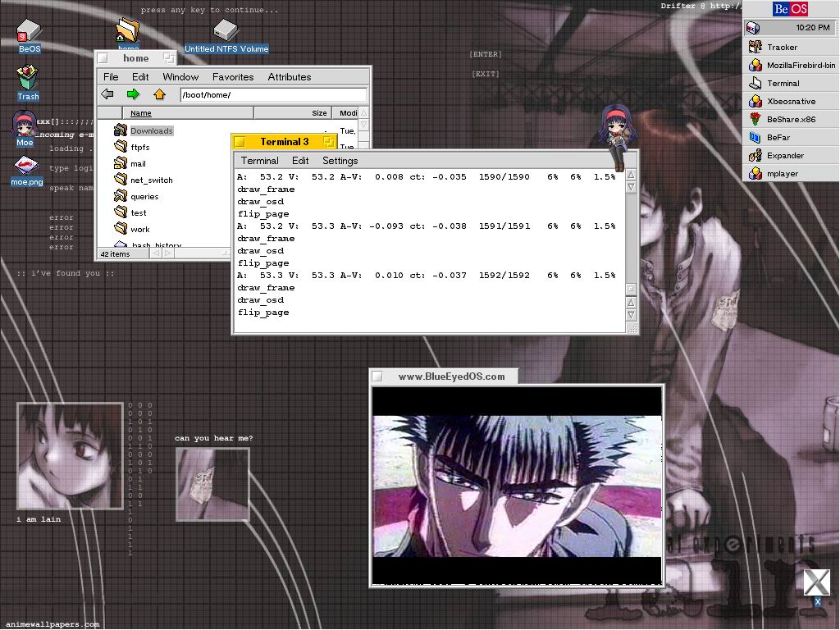Click the net_switch folder in file list

[x=151, y=180]
